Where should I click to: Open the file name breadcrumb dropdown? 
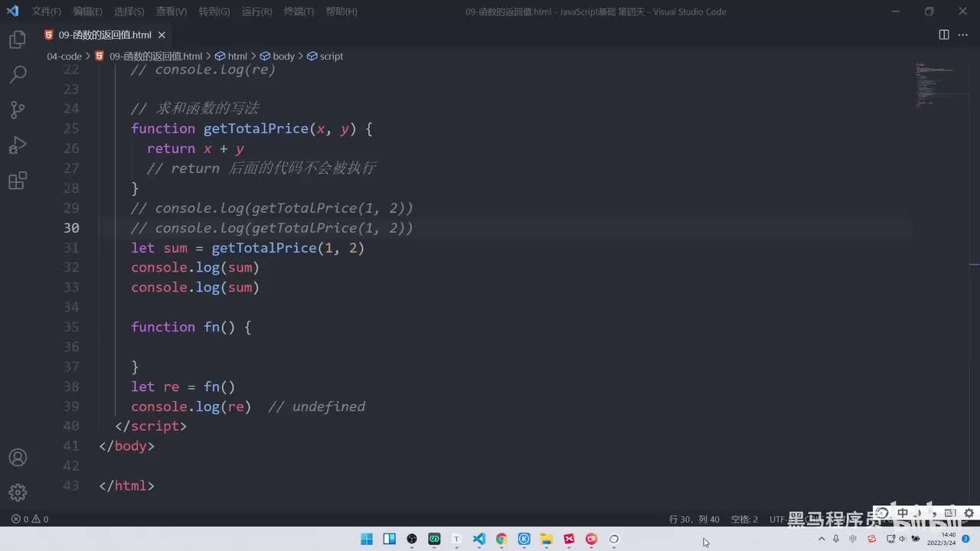click(x=155, y=56)
